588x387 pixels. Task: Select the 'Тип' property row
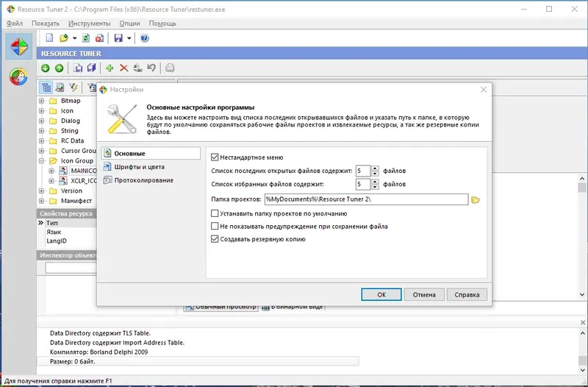click(x=66, y=223)
